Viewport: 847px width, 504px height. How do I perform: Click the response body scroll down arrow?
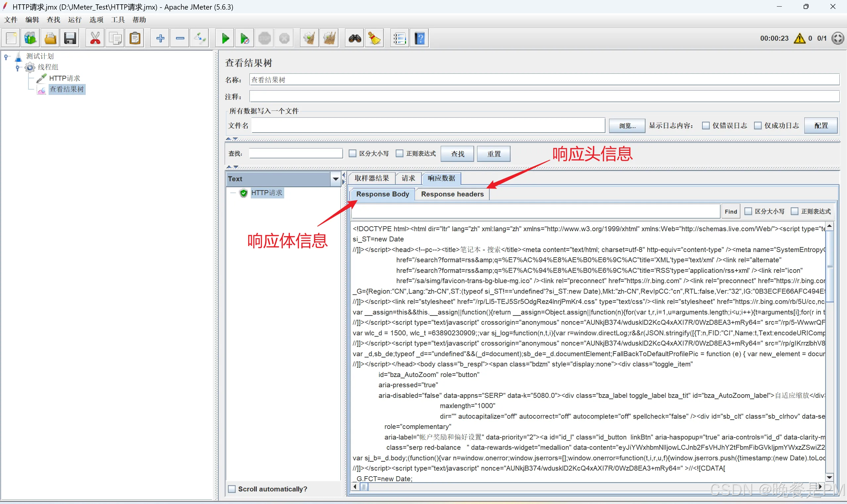tap(829, 478)
